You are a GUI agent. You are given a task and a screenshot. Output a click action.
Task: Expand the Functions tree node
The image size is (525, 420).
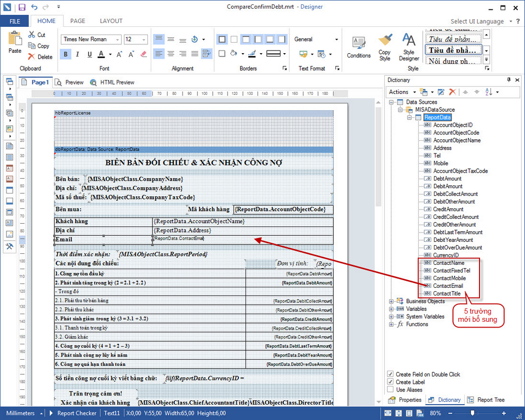[x=391, y=324]
